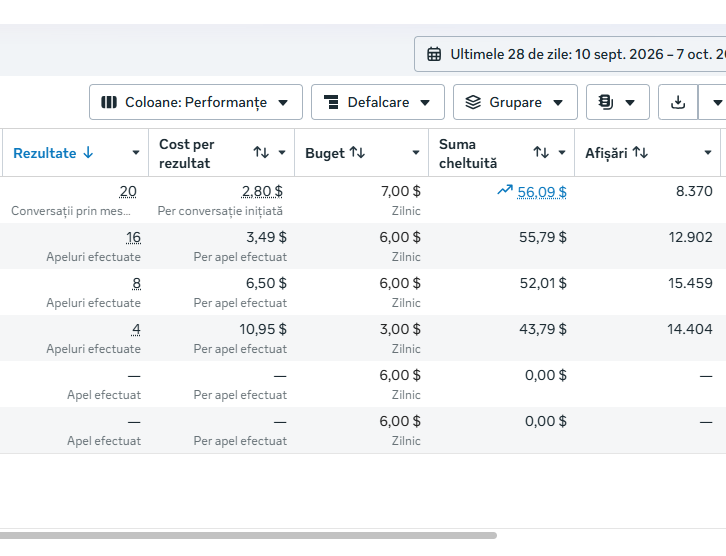Sort by Buget arrows icon
The image size is (726, 556).
[x=357, y=152]
